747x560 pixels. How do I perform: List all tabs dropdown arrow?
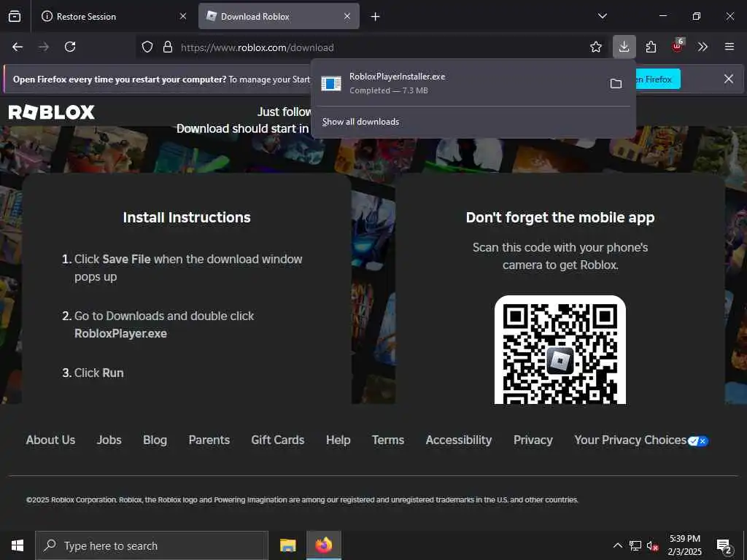pyautogui.click(x=603, y=16)
